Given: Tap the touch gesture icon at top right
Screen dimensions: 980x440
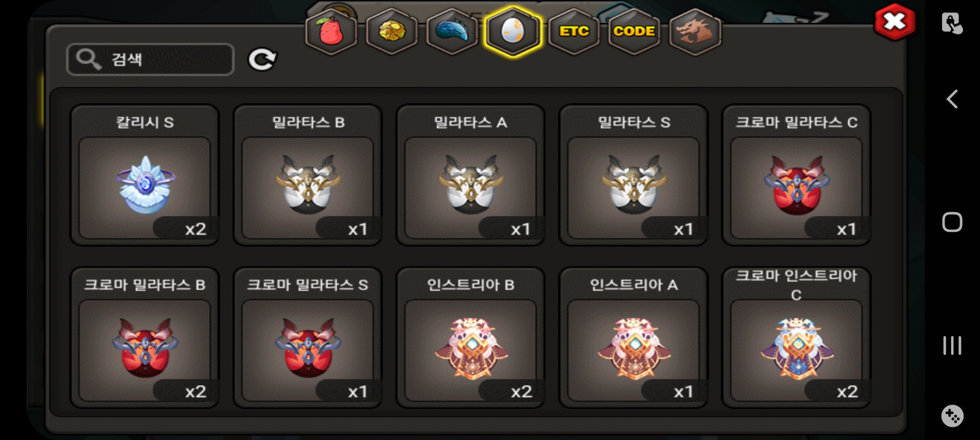Looking at the screenshot, I should (952, 23).
